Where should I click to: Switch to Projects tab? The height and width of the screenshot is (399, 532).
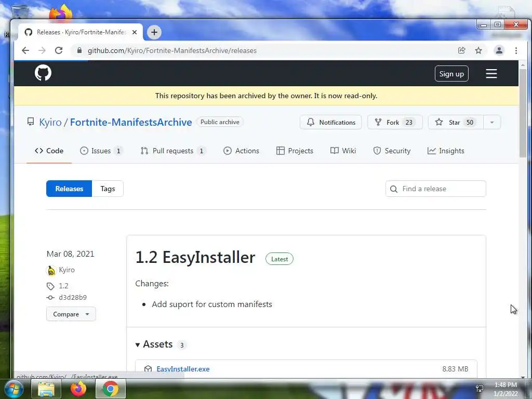[x=295, y=151]
